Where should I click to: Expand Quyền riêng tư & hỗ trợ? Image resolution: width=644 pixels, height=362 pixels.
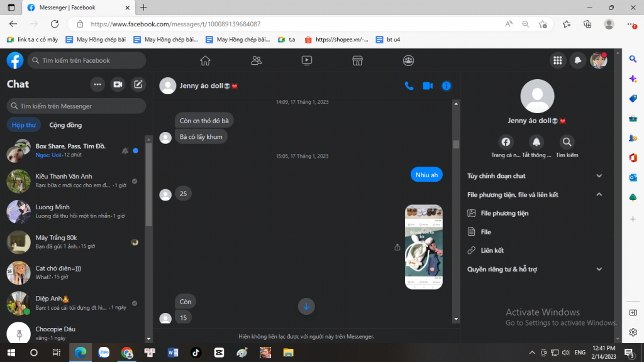[x=599, y=269]
